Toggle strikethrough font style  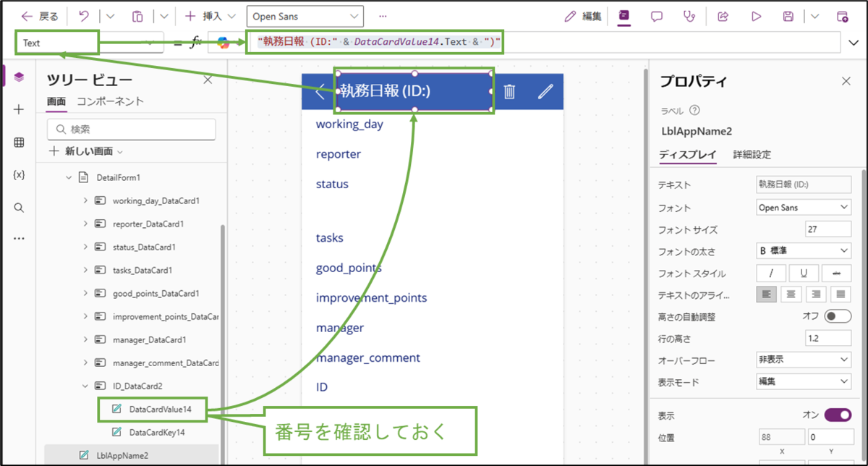[836, 274]
